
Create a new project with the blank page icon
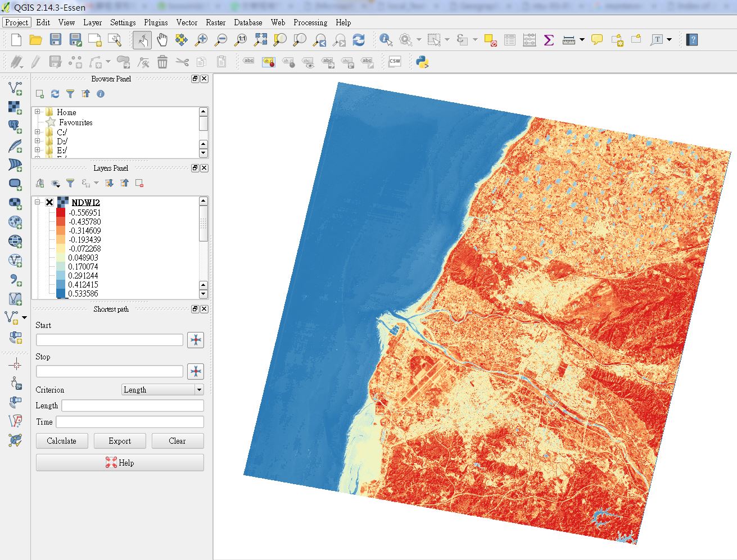[16, 40]
